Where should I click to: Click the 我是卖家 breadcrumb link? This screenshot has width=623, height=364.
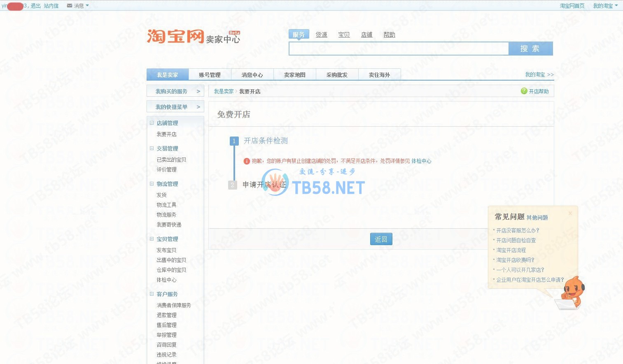[224, 91]
